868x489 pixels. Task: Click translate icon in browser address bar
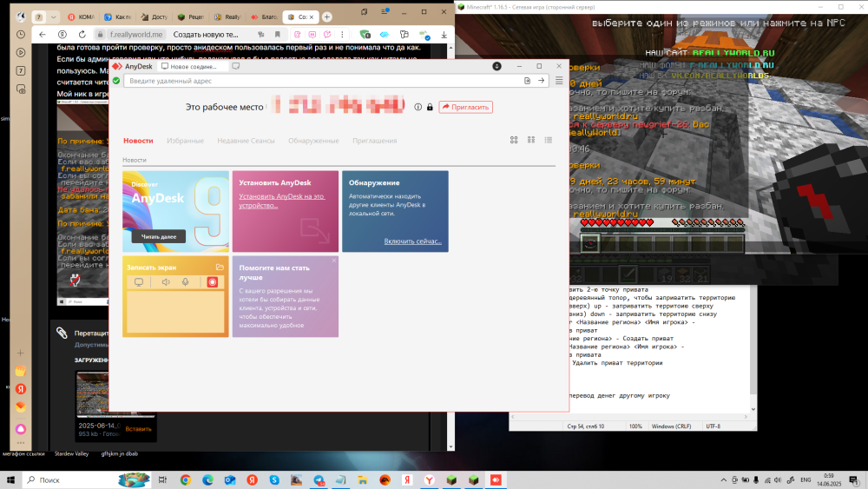click(261, 35)
